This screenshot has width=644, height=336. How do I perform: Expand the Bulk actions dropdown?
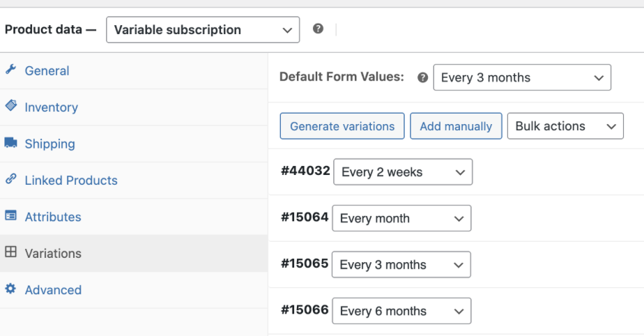pos(565,126)
